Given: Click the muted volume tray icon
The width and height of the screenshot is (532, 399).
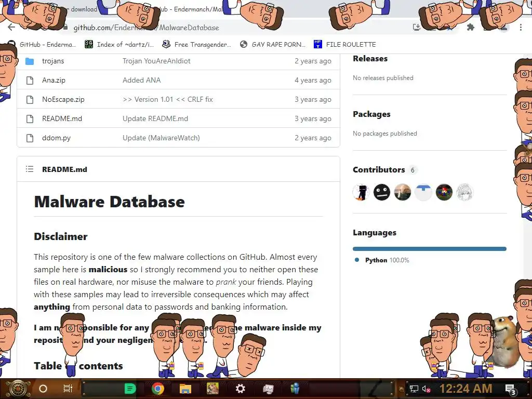Looking at the screenshot, I should pyautogui.click(x=426, y=389).
